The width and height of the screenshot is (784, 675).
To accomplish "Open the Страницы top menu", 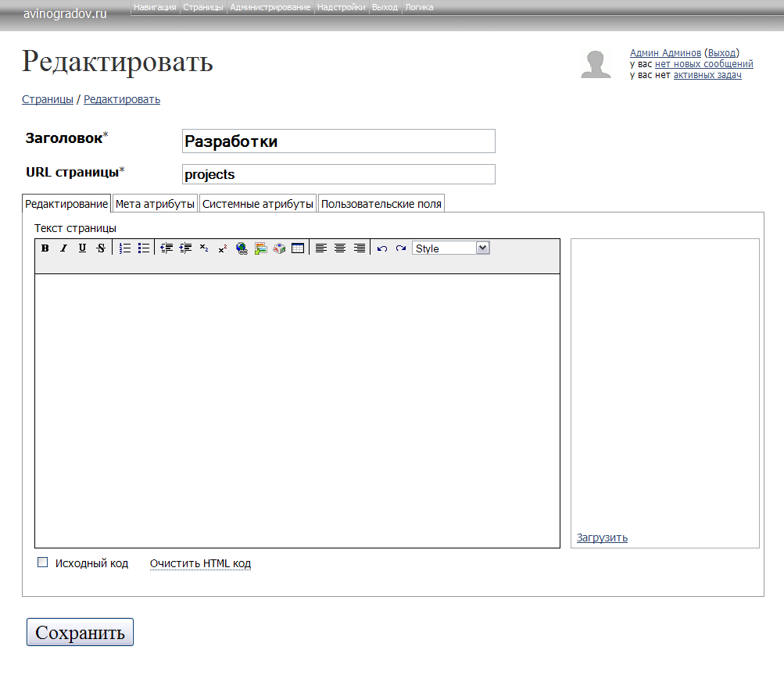I will click(203, 8).
